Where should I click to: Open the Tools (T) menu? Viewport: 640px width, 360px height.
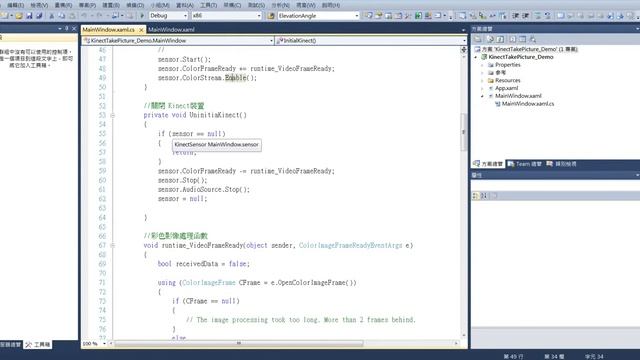click(x=209, y=5)
